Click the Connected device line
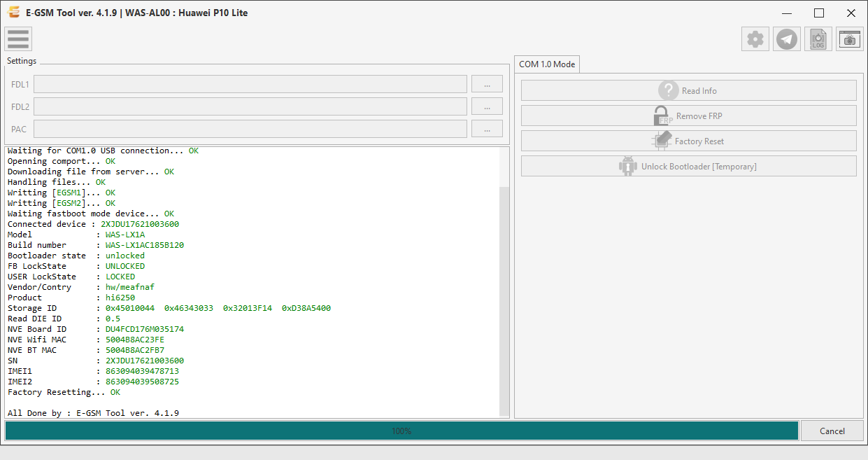 click(93, 224)
